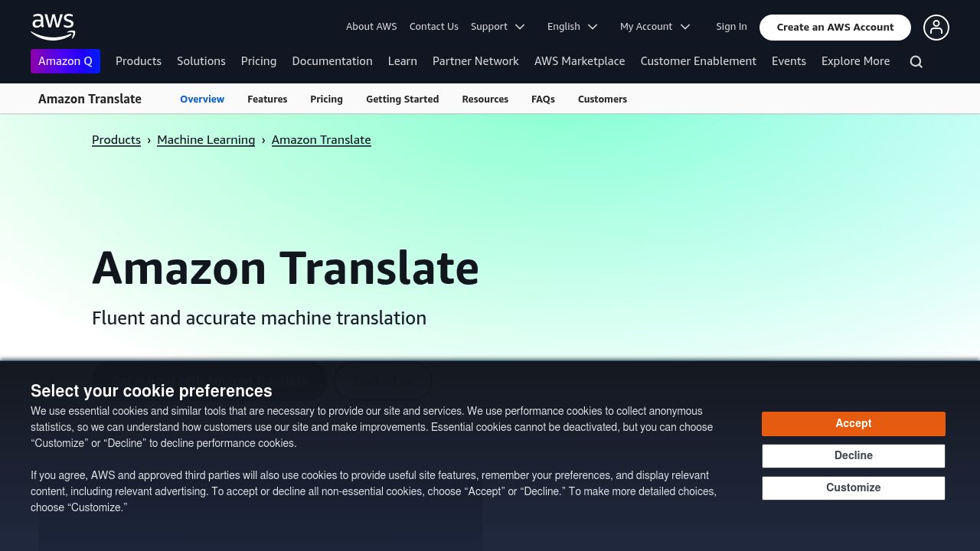Viewport: 980px width, 551px height.
Task: Open the Events menu
Action: [x=789, y=61]
